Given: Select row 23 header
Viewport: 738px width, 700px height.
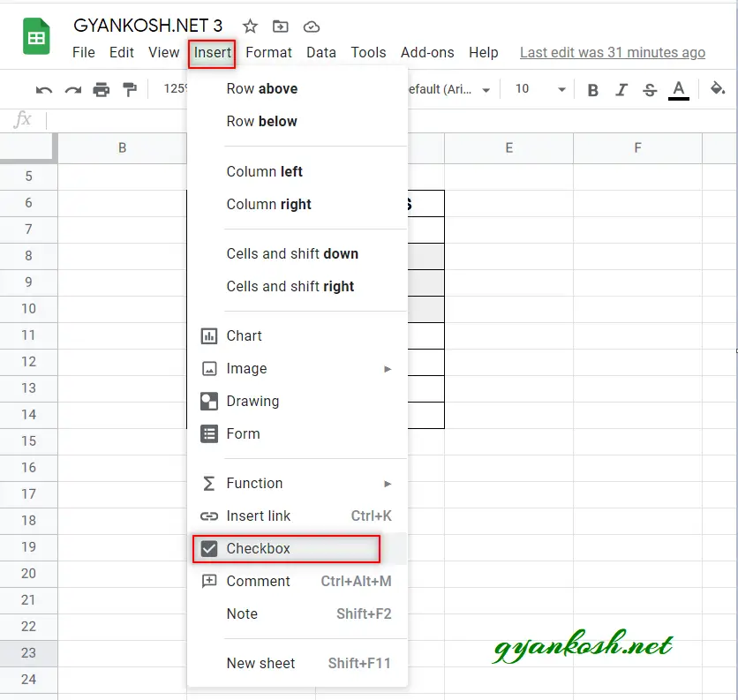Looking at the screenshot, I should coord(29,653).
